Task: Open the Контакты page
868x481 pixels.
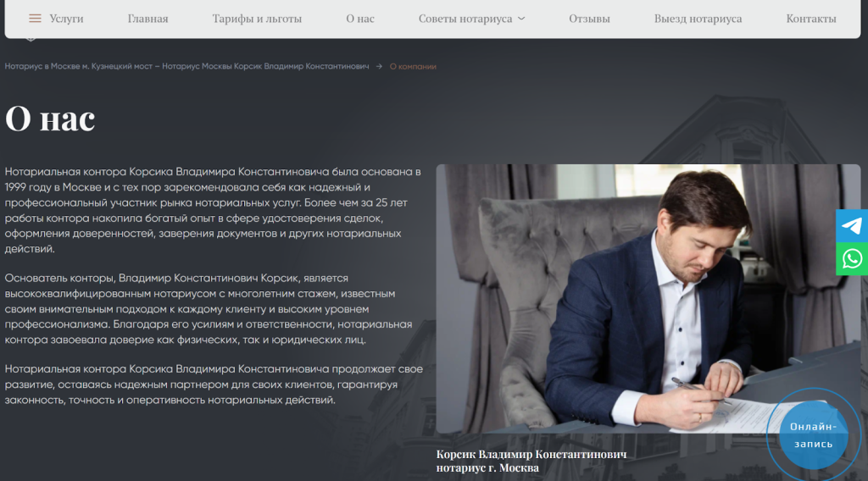Action: coord(811,19)
